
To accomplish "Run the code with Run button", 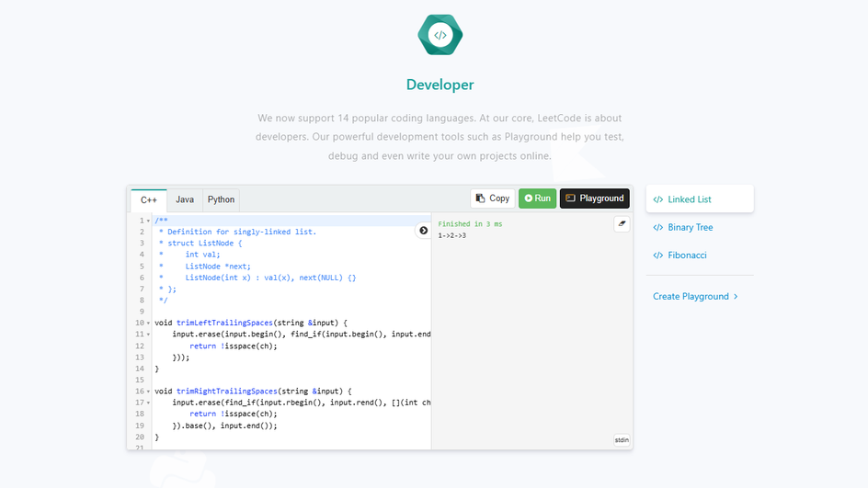I will pos(538,199).
